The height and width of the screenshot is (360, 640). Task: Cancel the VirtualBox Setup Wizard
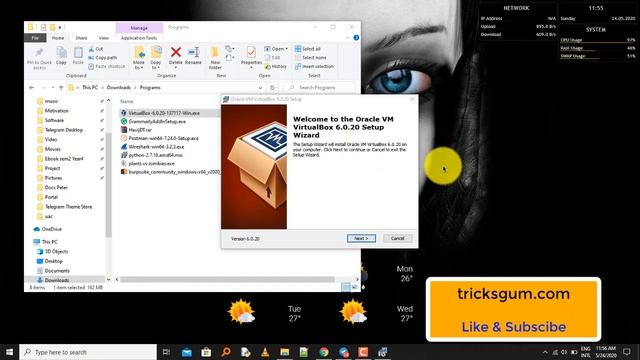coord(398,238)
